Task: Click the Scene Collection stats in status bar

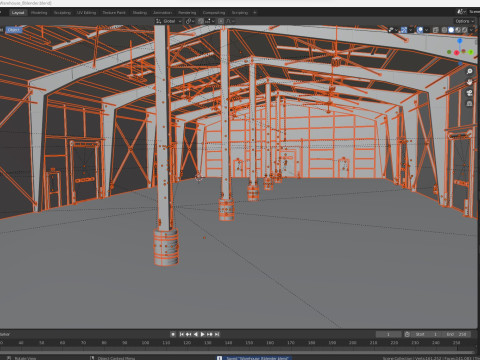Action: (x=431, y=358)
